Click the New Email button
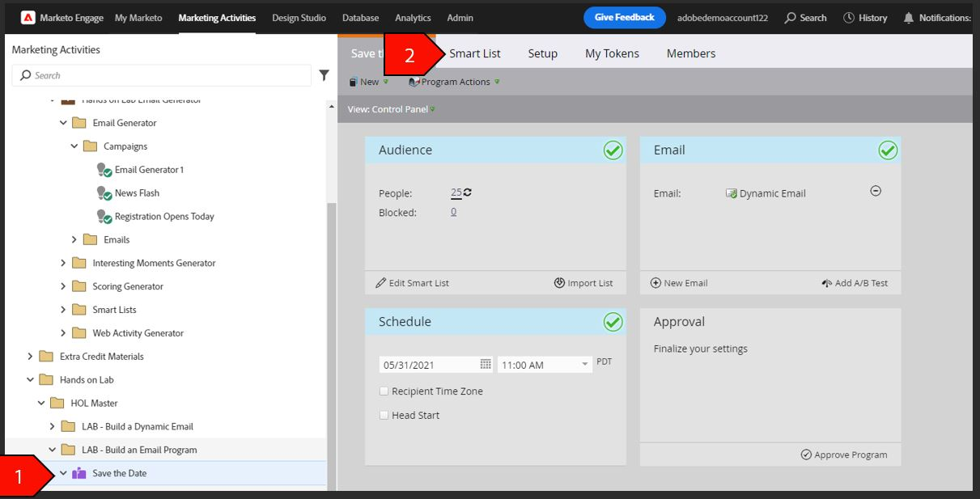 pyautogui.click(x=679, y=283)
